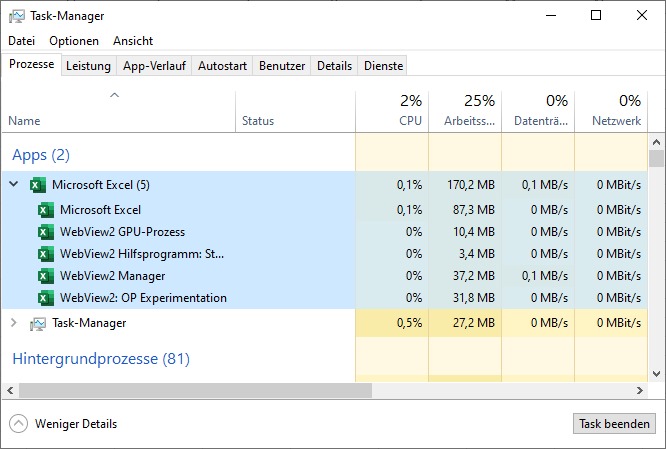This screenshot has height=449, width=666.
Task: Switch to the App-Verlauf tab
Action: pos(154,66)
